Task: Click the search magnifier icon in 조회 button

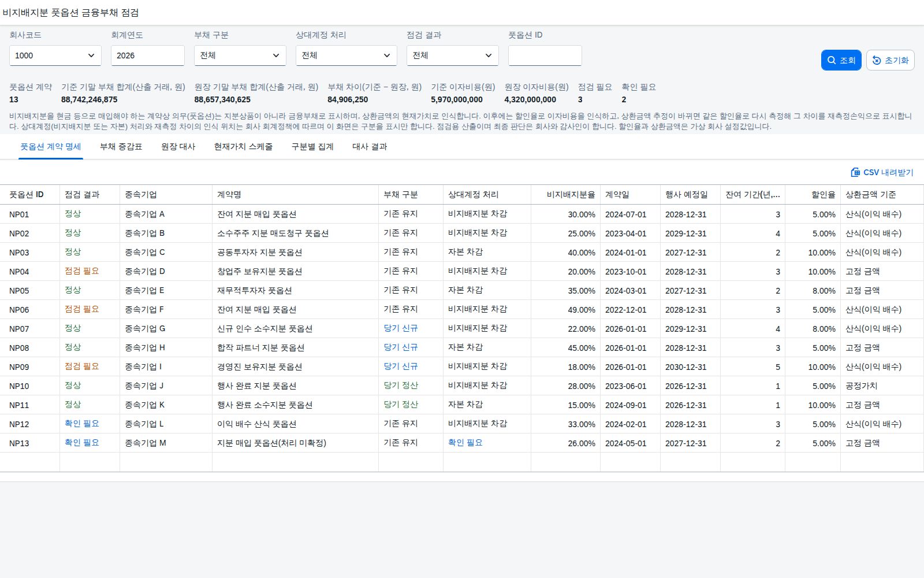Action: [x=832, y=60]
